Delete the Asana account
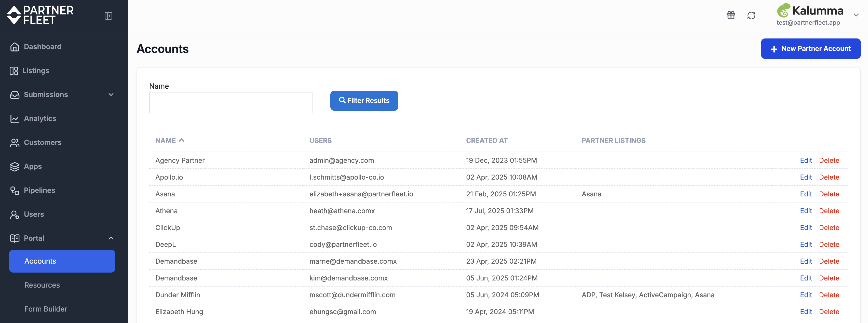Screen dimensions: 868x323 tap(829, 194)
